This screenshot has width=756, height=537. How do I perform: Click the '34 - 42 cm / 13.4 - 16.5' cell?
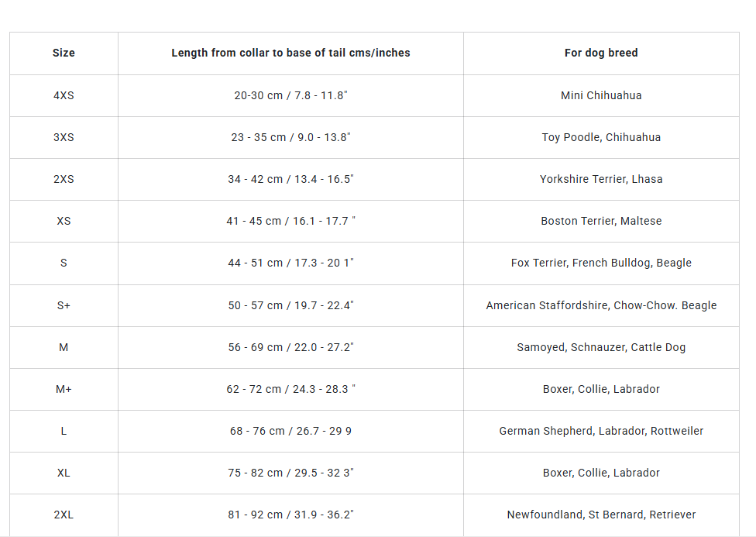point(290,180)
